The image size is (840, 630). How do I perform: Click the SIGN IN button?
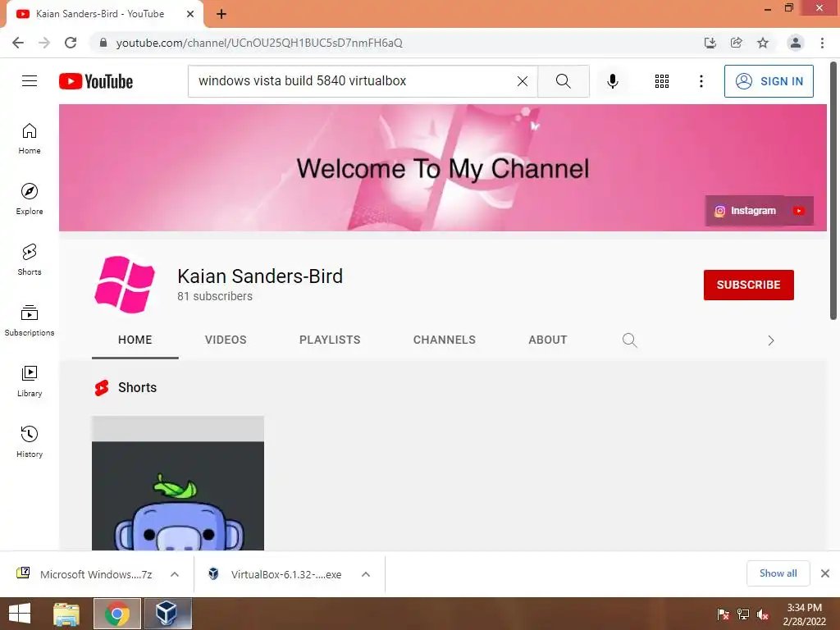(x=769, y=81)
